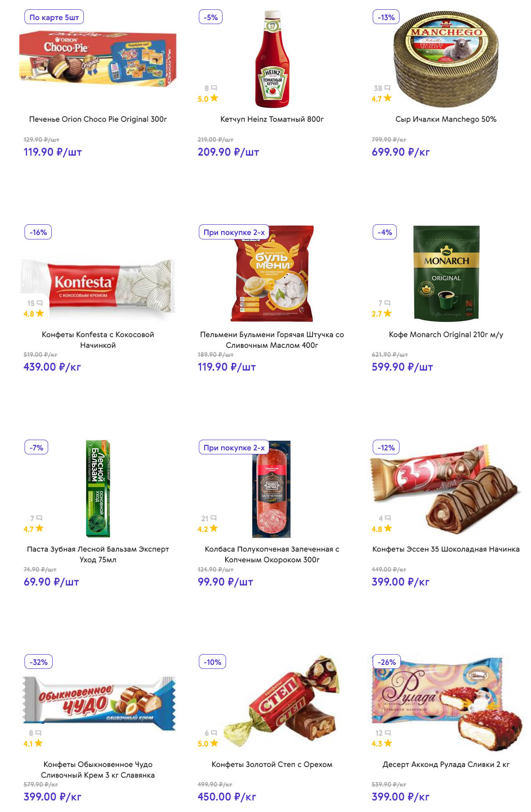Click the -32% discount badge

point(38,662)
